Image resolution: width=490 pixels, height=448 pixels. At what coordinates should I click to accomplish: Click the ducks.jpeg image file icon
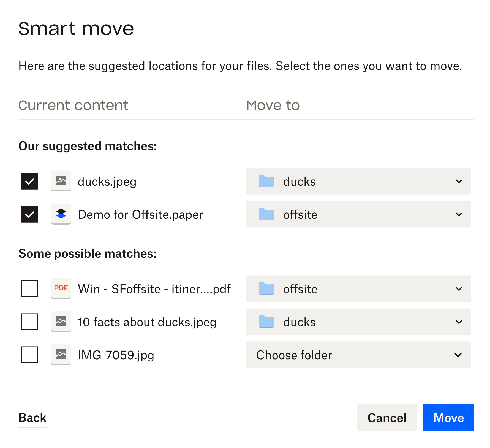(61, 181)
